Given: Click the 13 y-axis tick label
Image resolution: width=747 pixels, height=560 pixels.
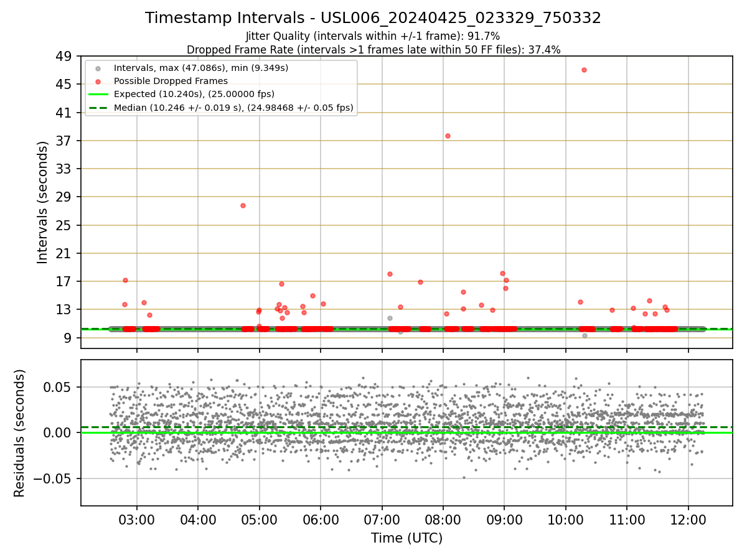Looking at the screenshot, I should (65, 310).
